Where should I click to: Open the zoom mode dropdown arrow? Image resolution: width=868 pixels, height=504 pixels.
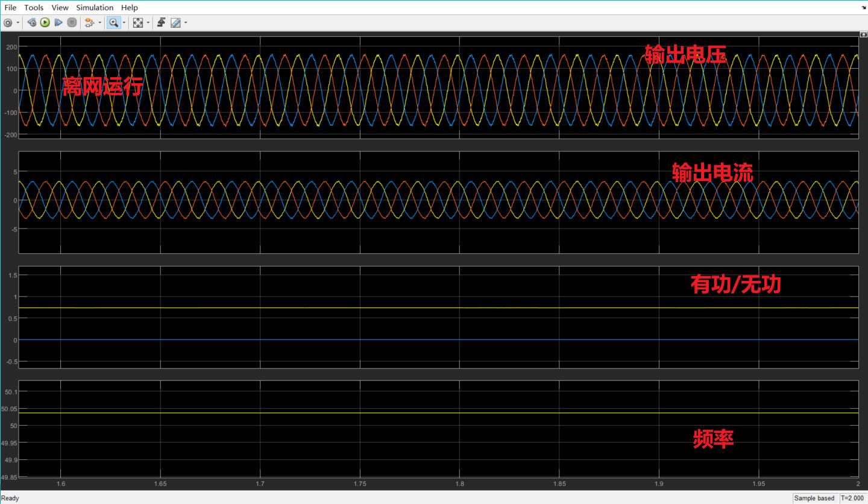point(124,22)
